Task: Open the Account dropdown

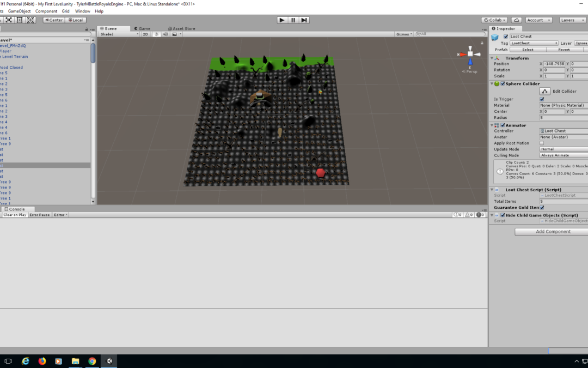Action: [x=538, y=20]
